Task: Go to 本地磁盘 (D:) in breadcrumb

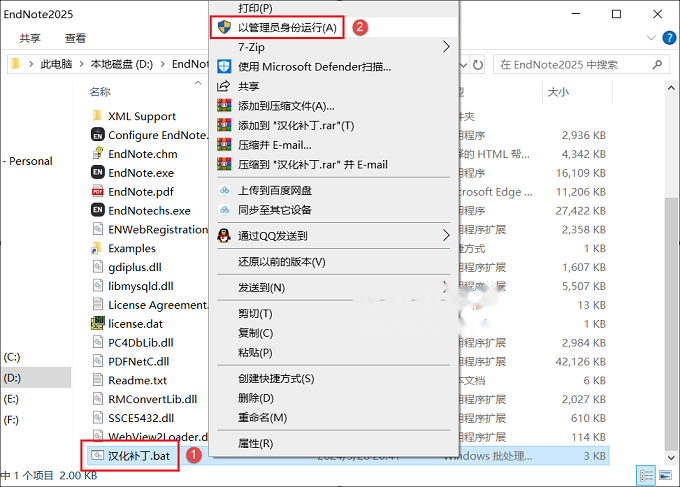Action: pos(122,64)
